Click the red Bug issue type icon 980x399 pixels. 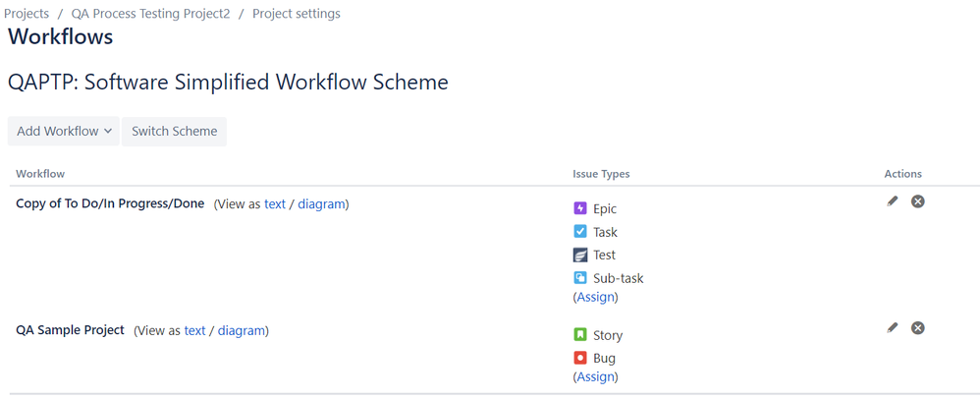580,358
